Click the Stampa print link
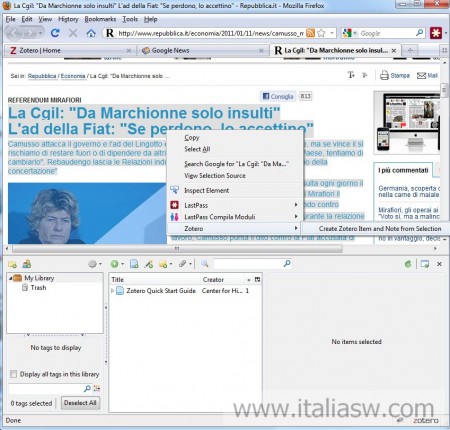Image resolution: width=450 pixels, height=430 pixels. click(x=395, y=75)
